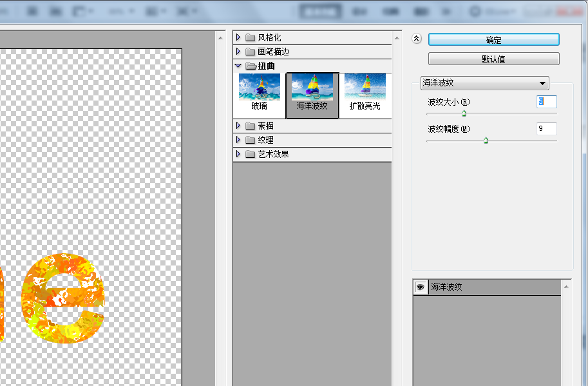
Task: Collapse the settings panel with double-chevron icon
Action: (415, 38)
